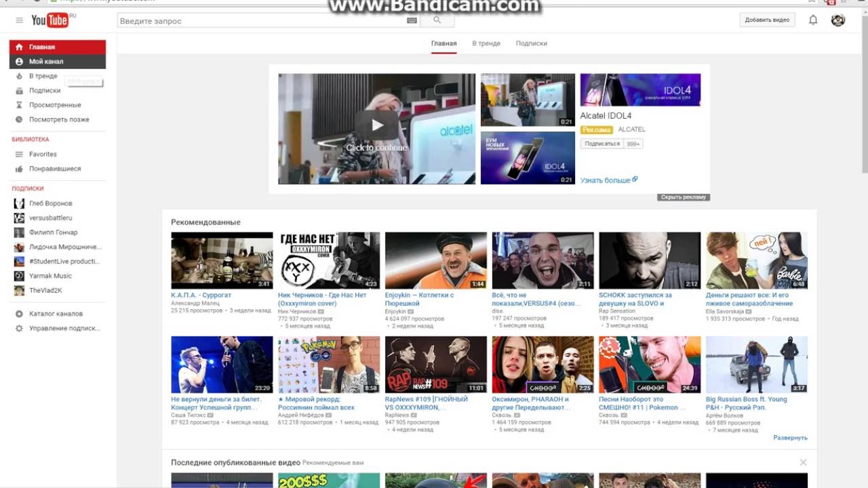Select the Главная tab at top

[x=444, y=43]
